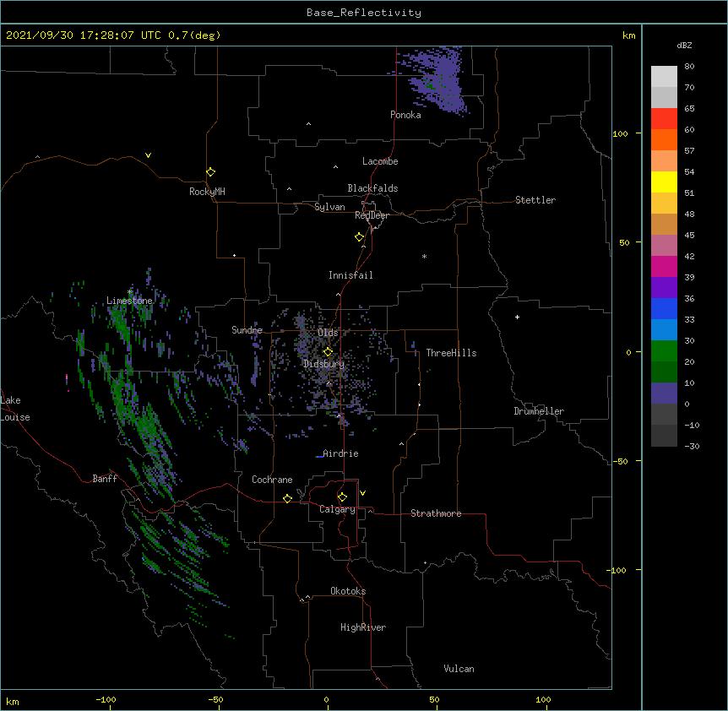The width and height of the screenshot is (728, 711).
Task: Click the Banff city label
Action: (105, 479)
